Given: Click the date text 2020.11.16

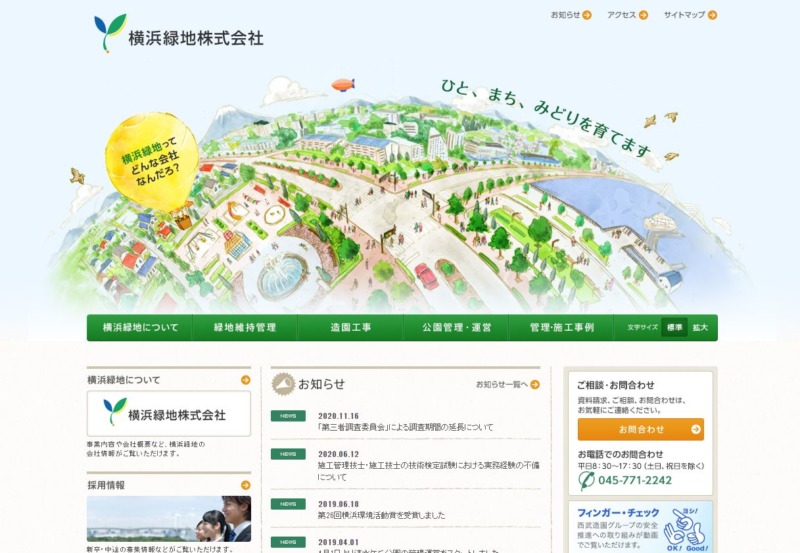Looking at the screenshot, I should [x=338, y=416].
